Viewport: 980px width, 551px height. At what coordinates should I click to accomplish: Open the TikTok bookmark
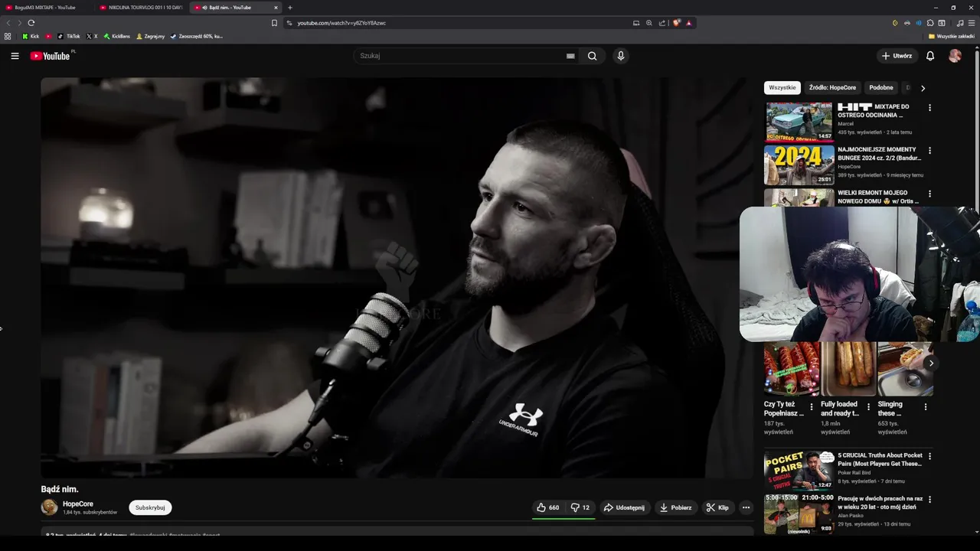tap(69, 36)
